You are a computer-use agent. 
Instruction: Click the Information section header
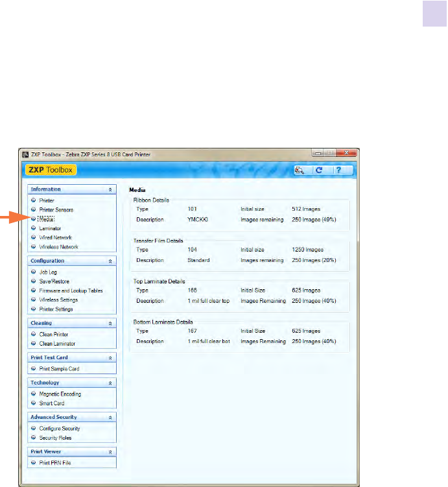click(72, 189)
